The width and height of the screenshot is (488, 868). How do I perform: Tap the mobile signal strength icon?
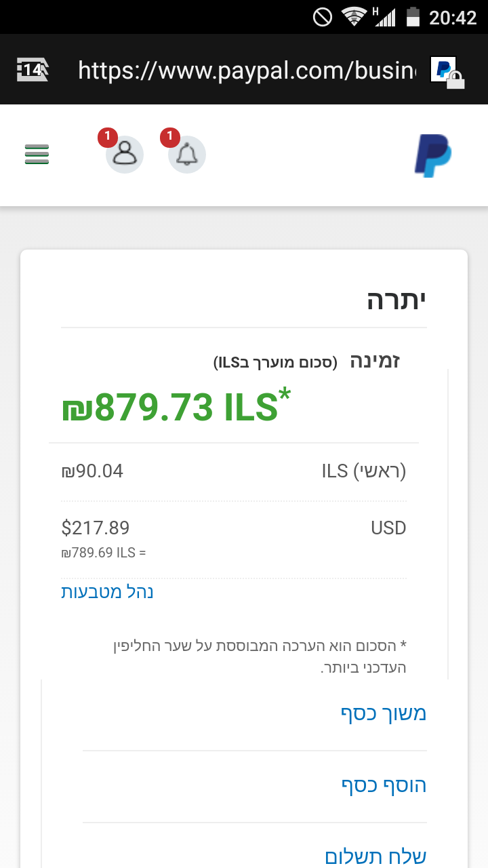(384, 16)
